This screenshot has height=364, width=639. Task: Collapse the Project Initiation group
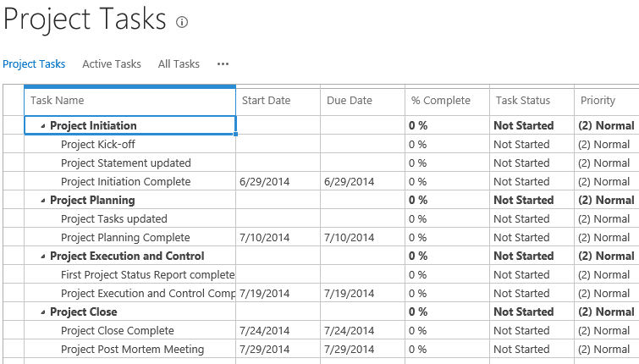tap(43, 126)
